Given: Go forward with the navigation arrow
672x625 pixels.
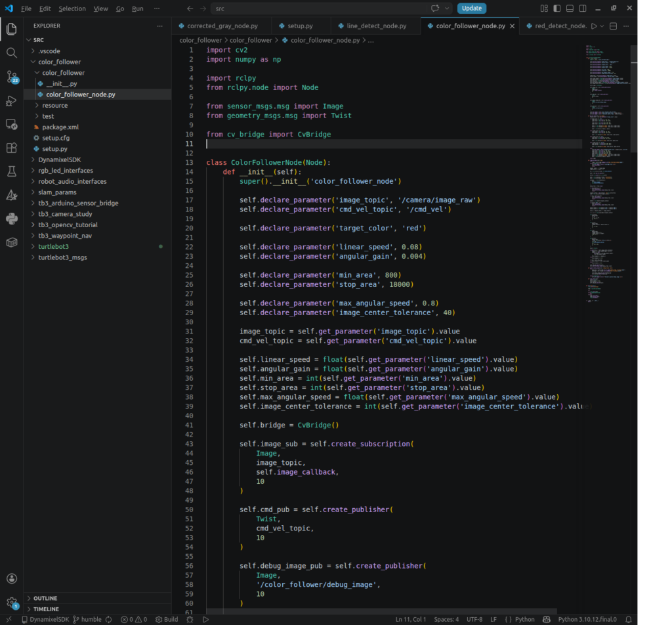Looking at the screenshot, I should coord(203,8).
